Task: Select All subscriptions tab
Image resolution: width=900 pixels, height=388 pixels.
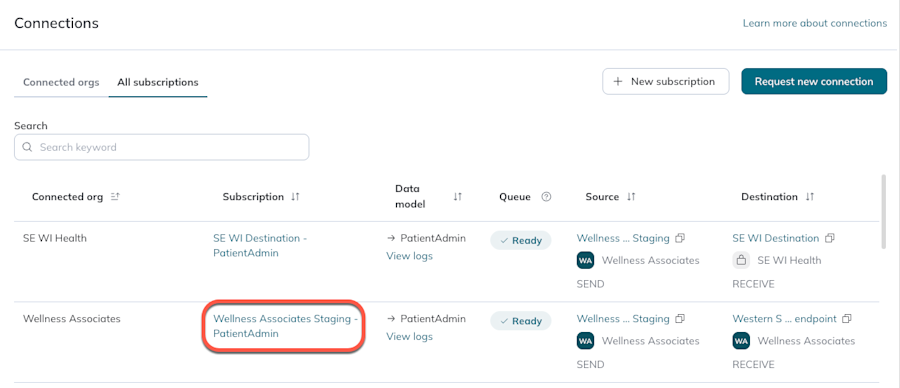Action: coord(158,82)
